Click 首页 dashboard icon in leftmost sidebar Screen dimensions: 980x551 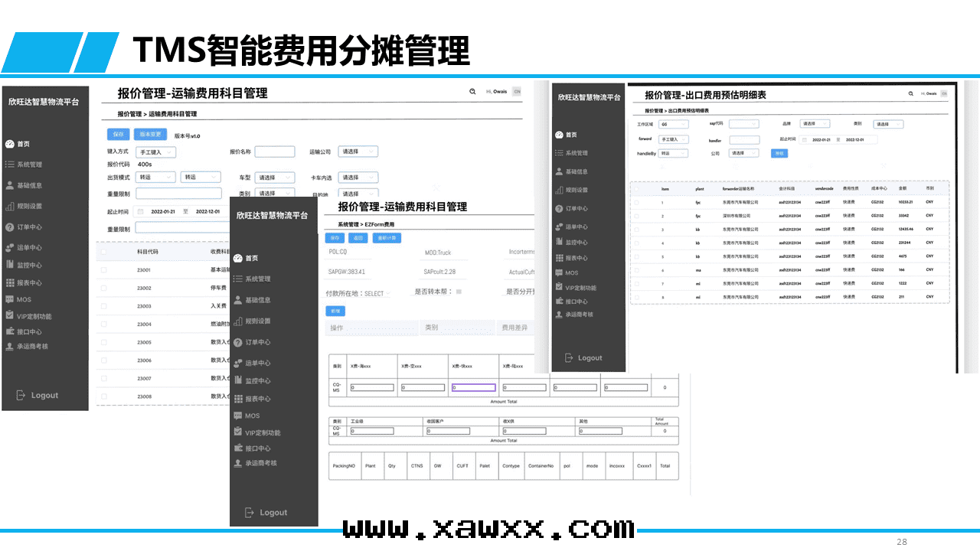tap(9, 144)
